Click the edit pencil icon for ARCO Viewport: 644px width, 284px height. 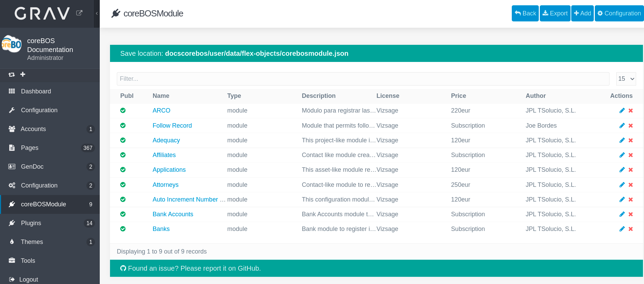click(x=622, y=111)
